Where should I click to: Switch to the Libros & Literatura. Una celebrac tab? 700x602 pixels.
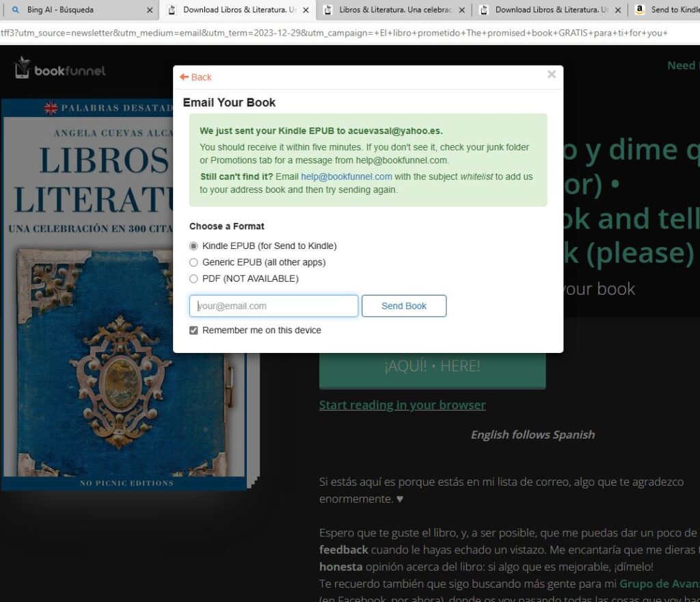(394, 10)
